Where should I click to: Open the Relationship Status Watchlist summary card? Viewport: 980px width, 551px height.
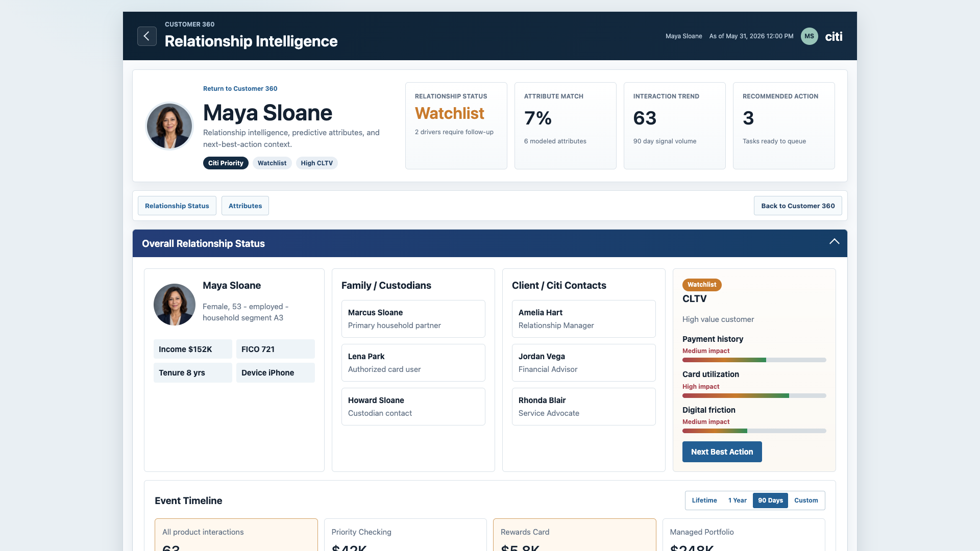(456, 126)
